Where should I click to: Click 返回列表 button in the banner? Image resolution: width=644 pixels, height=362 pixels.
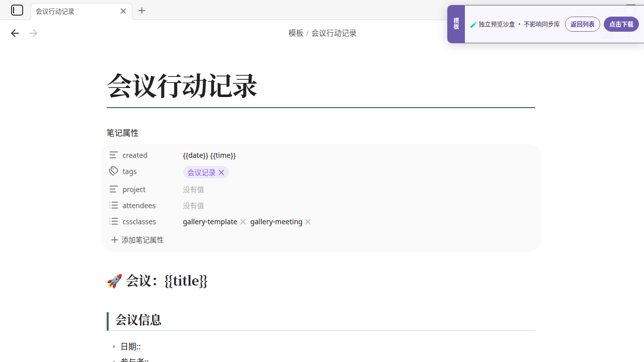(583, 24)
